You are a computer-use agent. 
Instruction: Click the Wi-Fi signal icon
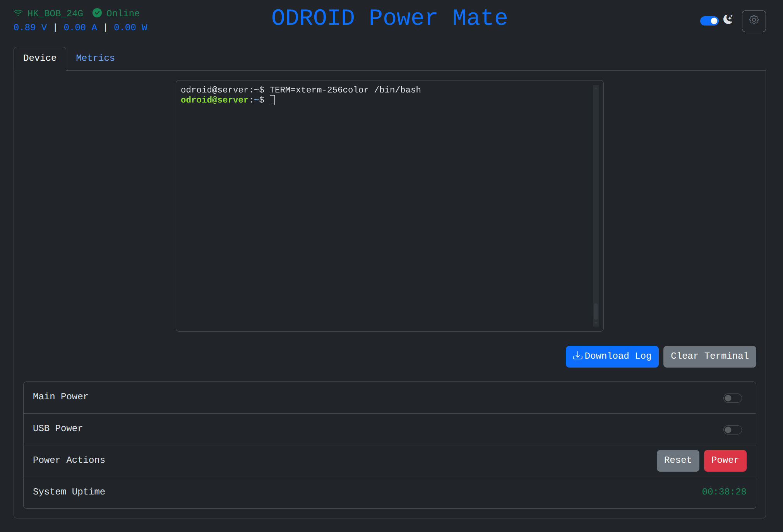point(18,13)
